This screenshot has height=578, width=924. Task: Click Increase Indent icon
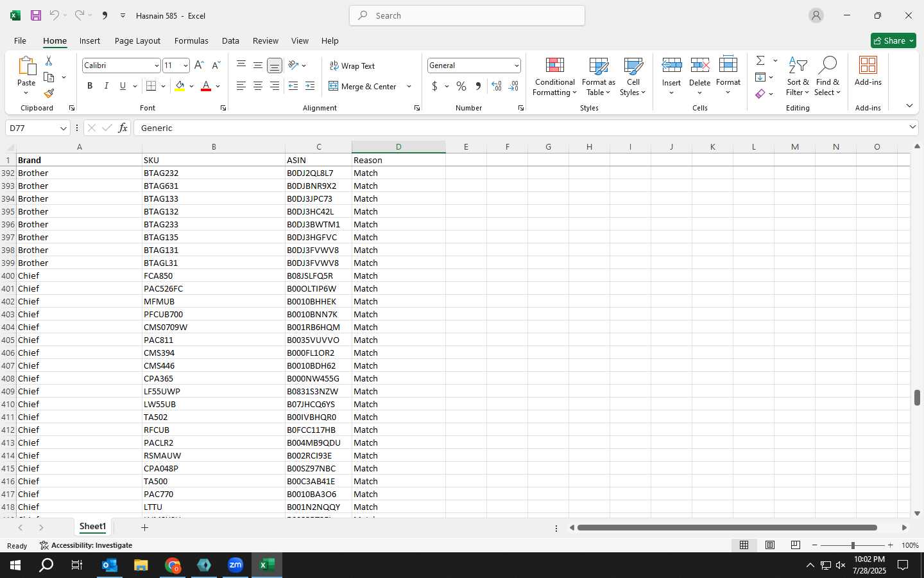tap(310, 86)
